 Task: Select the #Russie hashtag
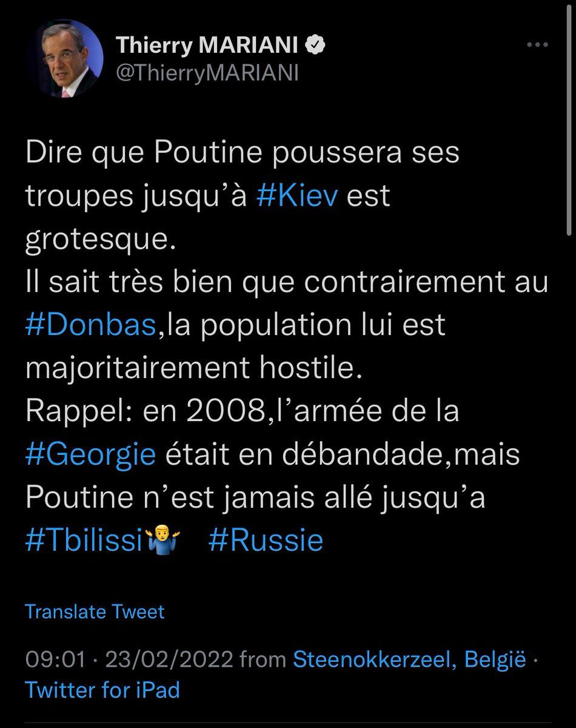coord(266,541)
